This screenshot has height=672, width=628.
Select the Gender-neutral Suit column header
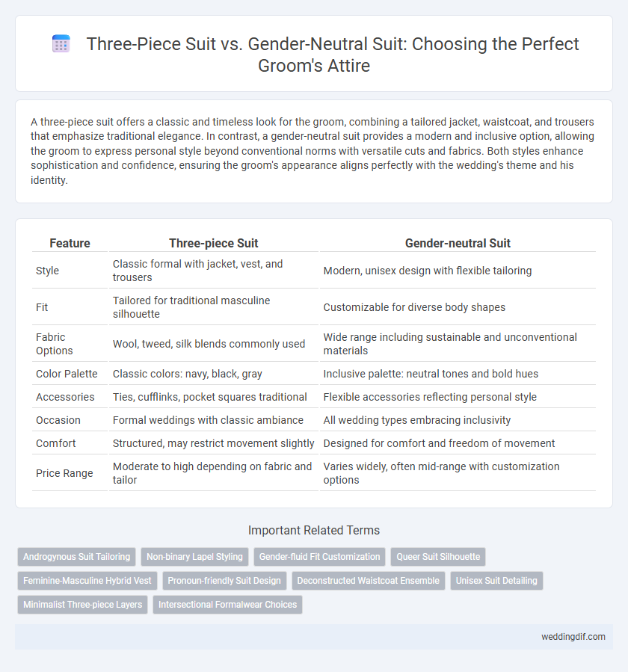click(458, 243)
